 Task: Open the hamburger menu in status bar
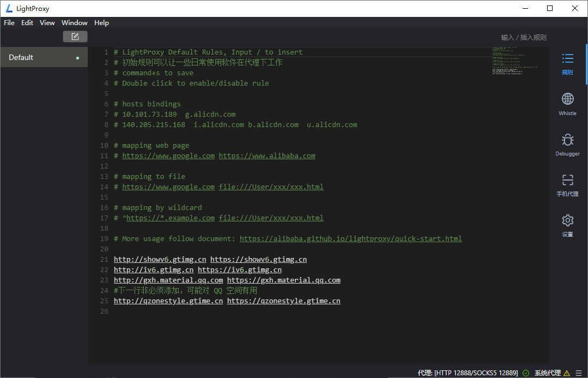click(x=579, y=373)
